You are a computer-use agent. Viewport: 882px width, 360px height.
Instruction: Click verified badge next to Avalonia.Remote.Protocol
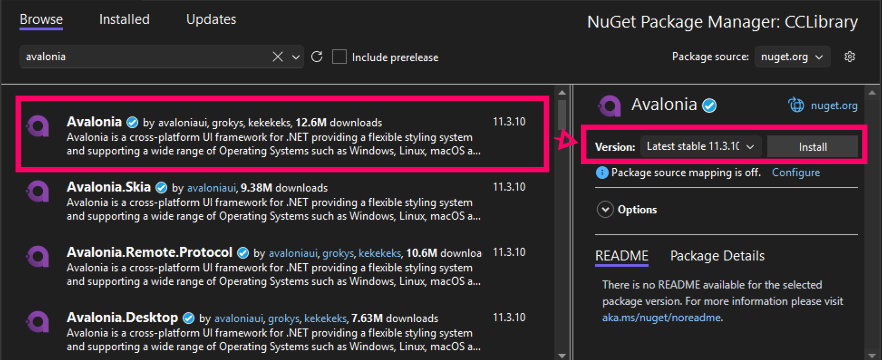click(x=243, y=253)
